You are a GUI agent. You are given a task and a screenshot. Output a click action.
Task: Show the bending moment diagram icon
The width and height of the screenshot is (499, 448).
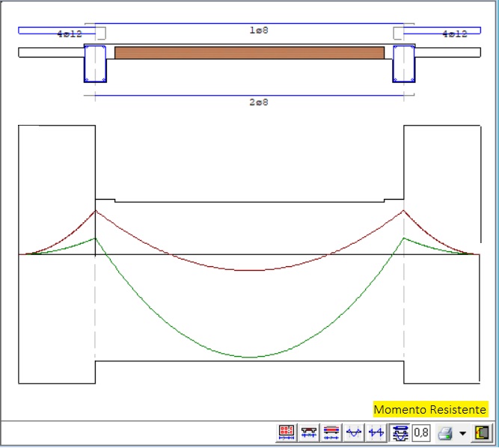coord(354,433)
